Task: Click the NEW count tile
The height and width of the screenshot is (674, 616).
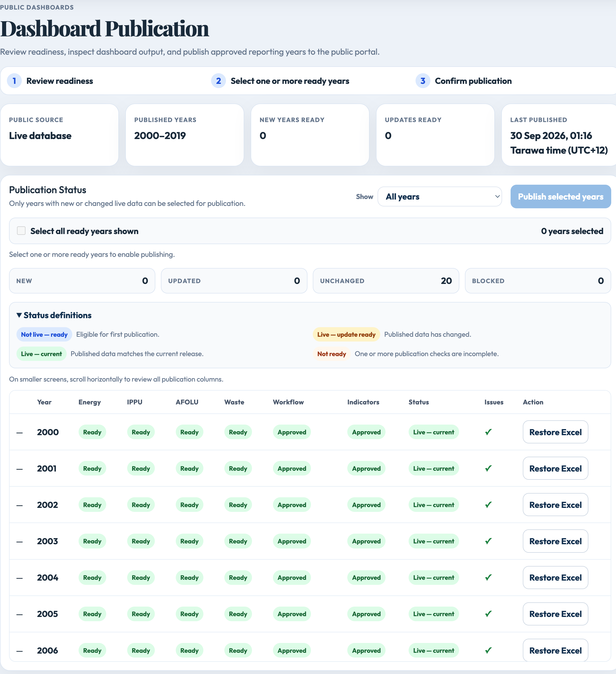Action: [82, 281]
